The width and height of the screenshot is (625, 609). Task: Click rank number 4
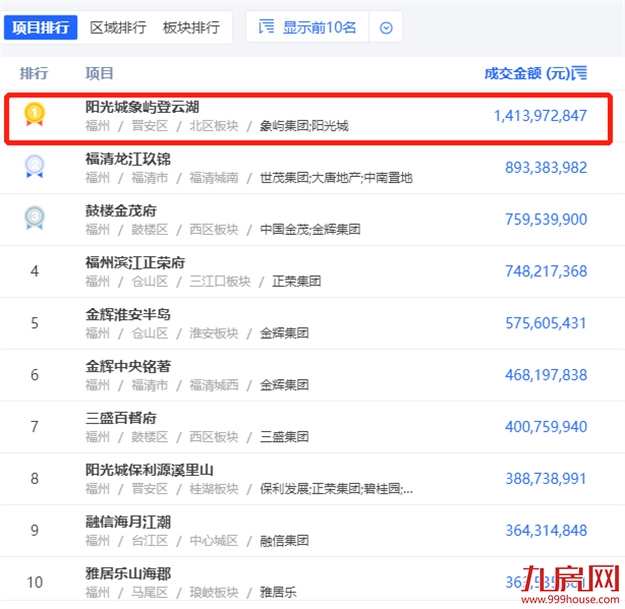click(x=35, y=271)
